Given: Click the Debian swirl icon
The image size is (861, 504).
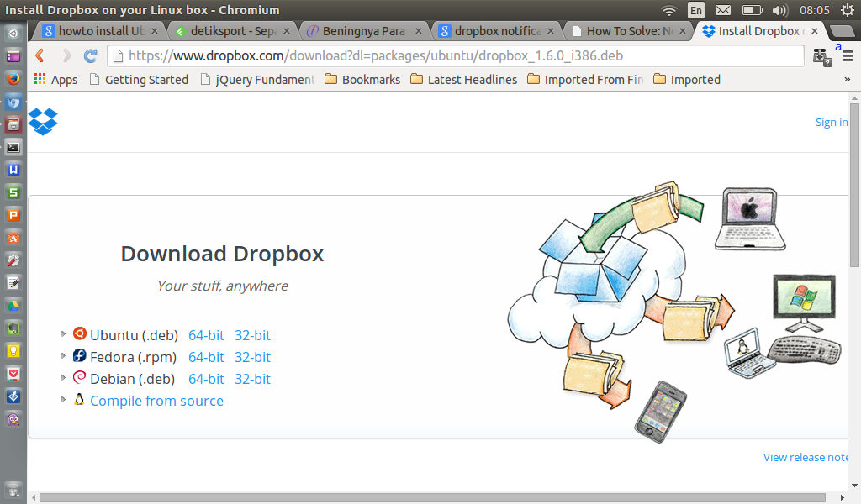Looking at the screenshot, I should click(79, 376).
